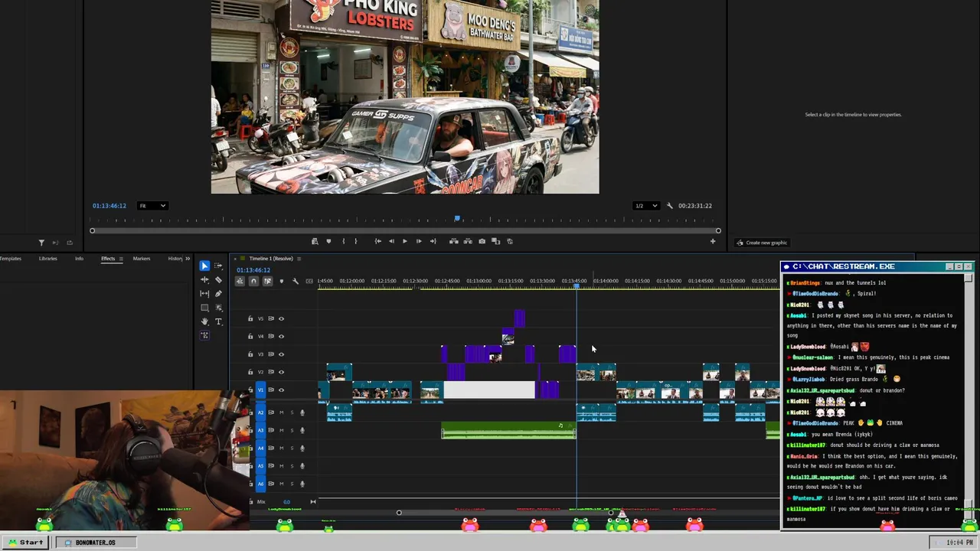
Task: Toggle insert sequences as nests button
Action: (x=240, y=281)
